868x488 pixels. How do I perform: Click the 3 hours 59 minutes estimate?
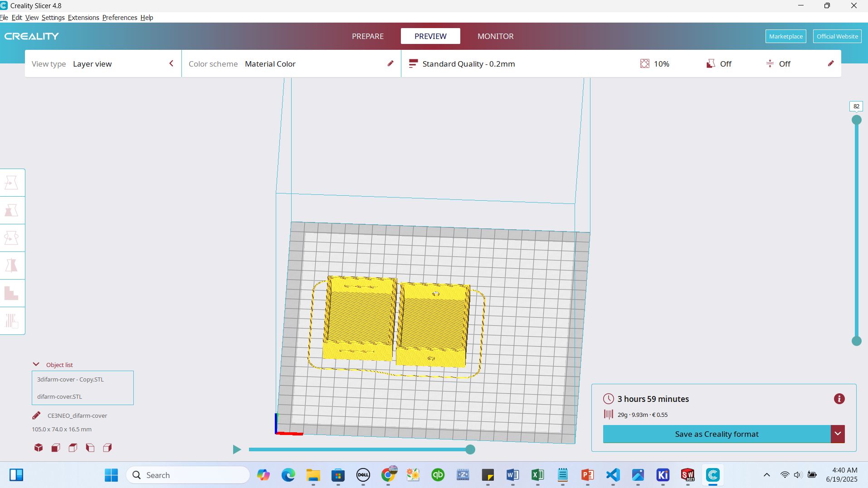(x=653, y=399)
